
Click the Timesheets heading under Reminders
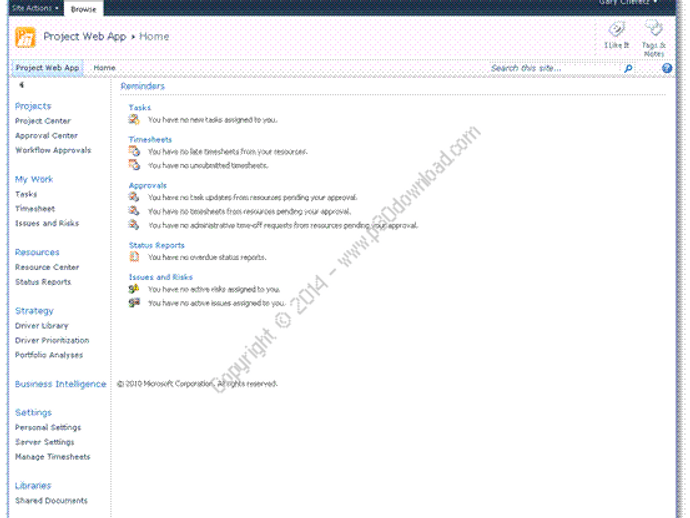coord(150,140)
